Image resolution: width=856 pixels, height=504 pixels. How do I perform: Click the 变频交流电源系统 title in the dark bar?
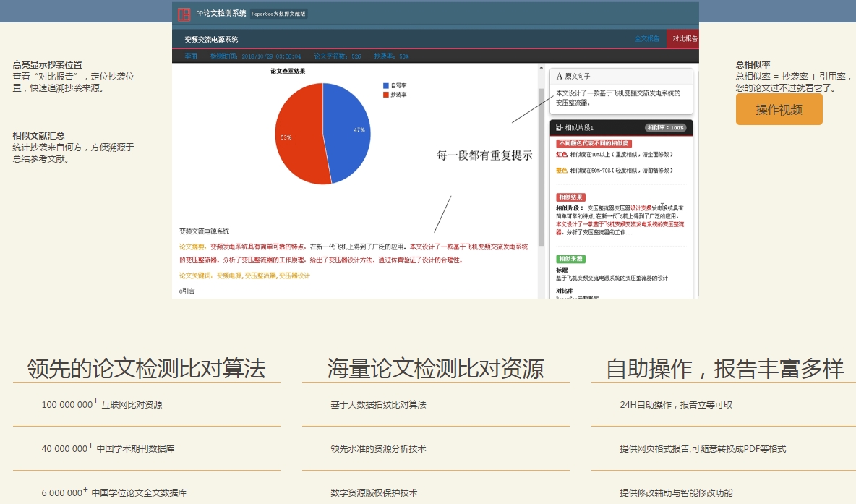210,39
